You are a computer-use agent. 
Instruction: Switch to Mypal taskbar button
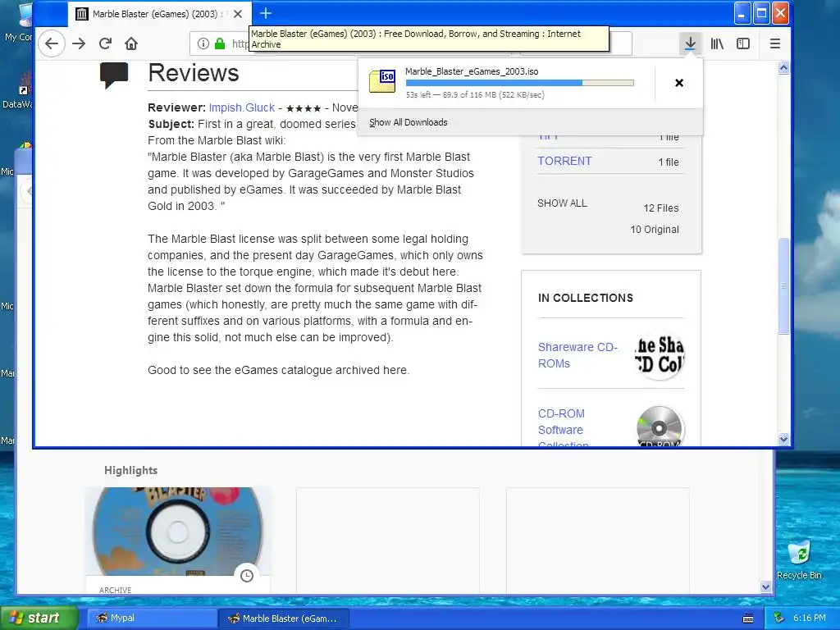pos(152,619)
